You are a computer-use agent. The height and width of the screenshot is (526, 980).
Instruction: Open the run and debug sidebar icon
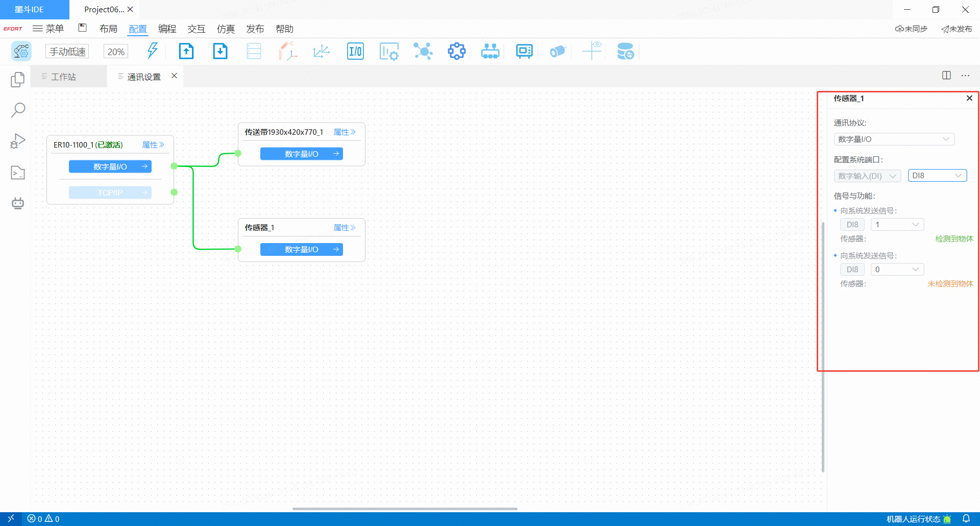click(x=18, y=141)
